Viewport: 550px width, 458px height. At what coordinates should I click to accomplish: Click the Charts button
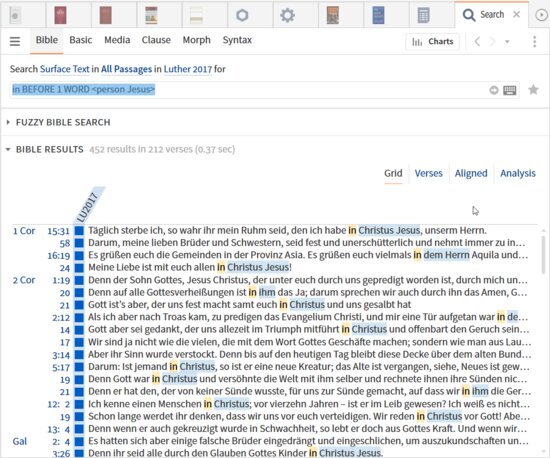pos(432,41)
